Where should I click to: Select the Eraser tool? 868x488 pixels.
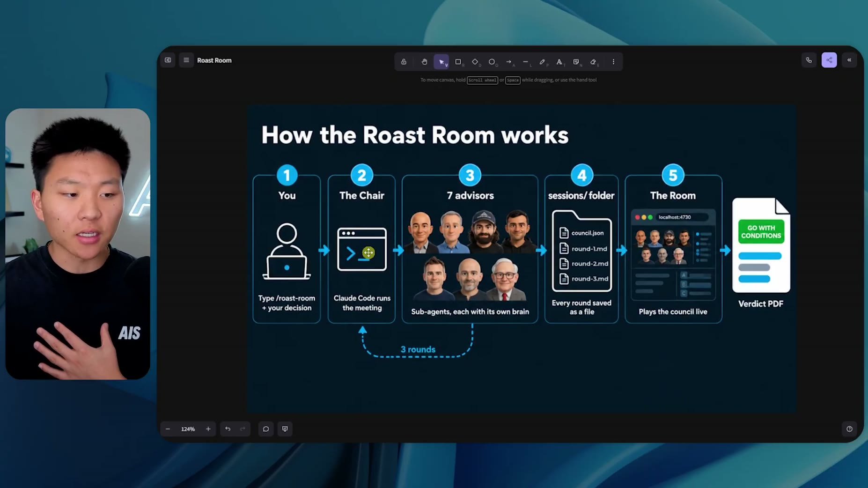(x=593, y=62)
